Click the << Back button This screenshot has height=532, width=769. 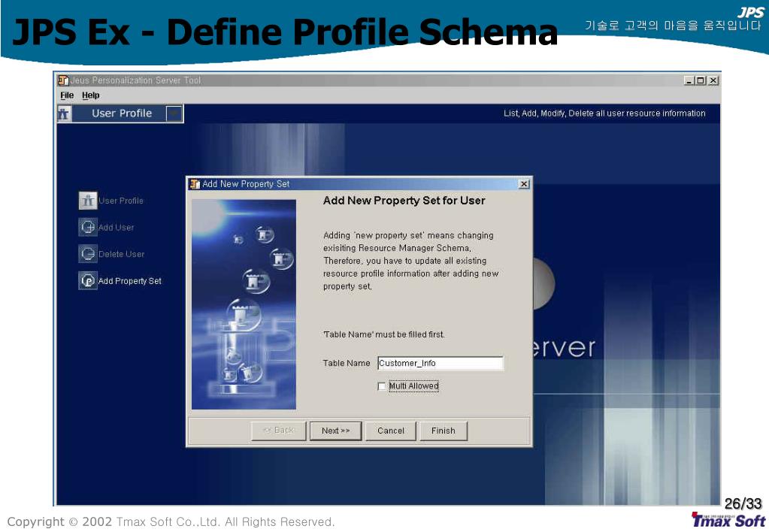279,431
